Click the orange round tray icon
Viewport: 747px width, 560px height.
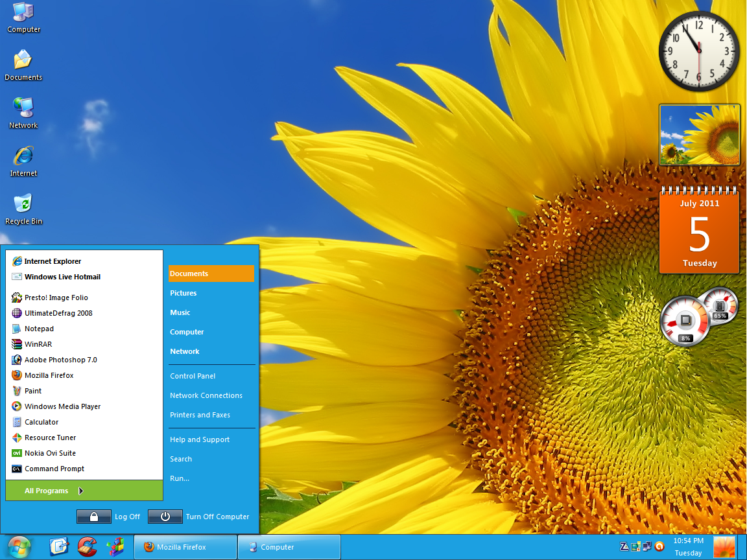(x=660, y=546)
